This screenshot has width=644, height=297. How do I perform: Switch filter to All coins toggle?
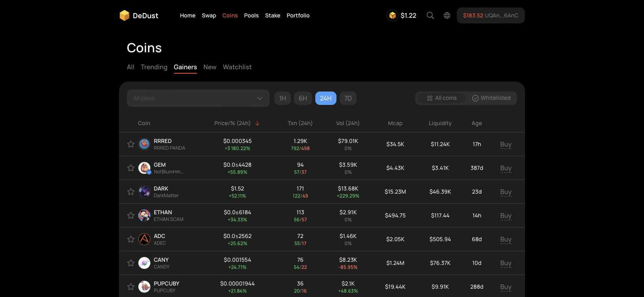441,98
